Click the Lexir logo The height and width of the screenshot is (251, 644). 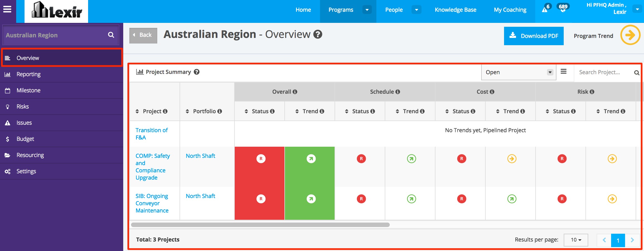pos(56,11)
